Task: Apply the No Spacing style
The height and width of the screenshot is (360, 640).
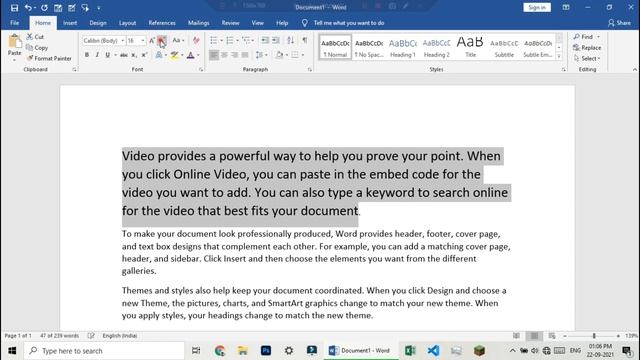Action: 369,47
